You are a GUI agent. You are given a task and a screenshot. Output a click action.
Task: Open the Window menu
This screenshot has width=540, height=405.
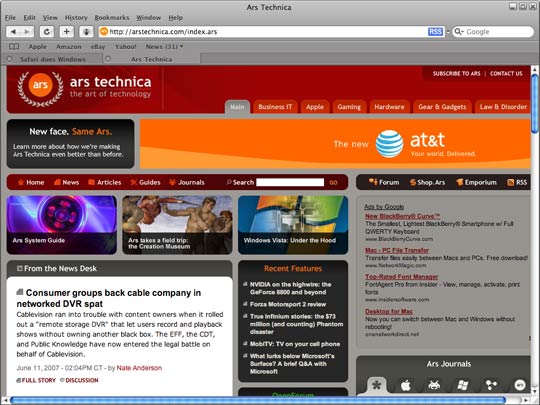(148, 18)
